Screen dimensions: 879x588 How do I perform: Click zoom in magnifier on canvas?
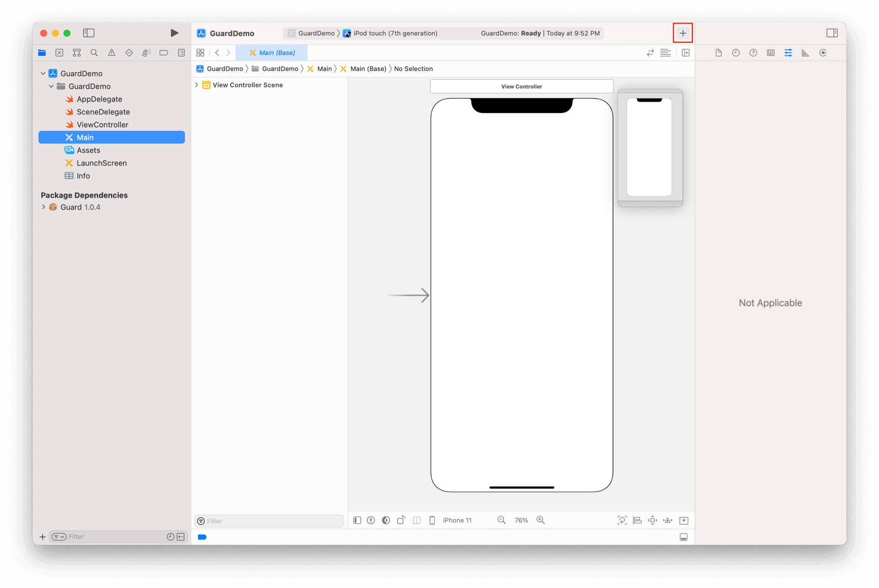pos(541,520)
